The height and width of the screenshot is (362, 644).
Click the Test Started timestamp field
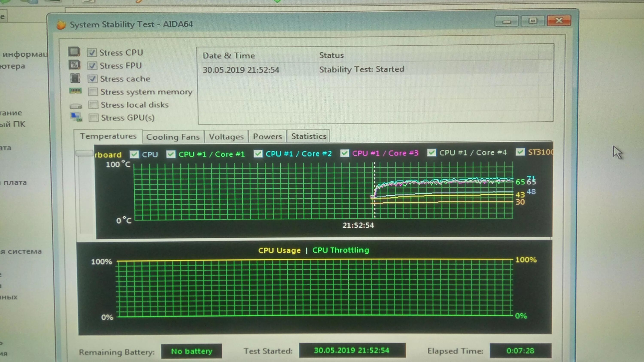(352, 350)
